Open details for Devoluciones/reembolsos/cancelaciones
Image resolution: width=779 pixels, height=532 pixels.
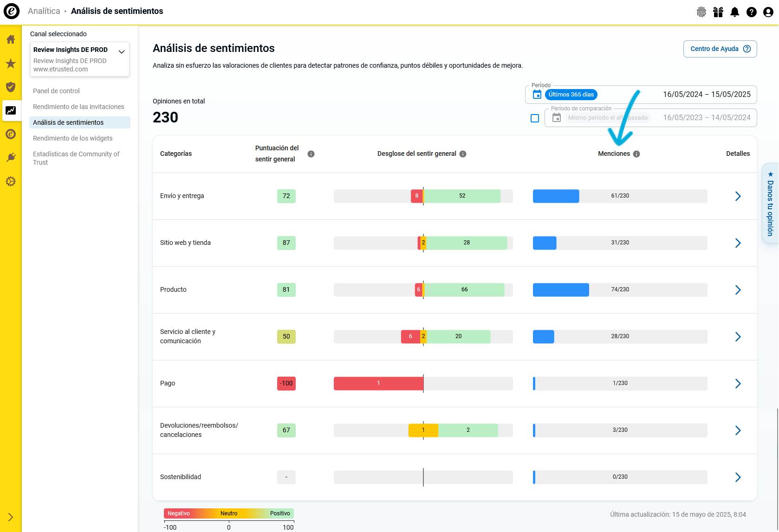tap(738, 430)
